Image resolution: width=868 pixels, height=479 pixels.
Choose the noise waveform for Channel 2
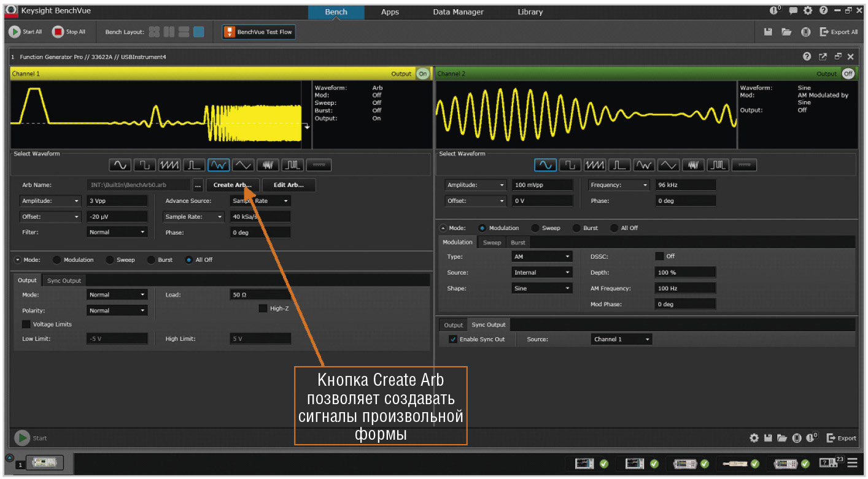click(x=693, y=165)
